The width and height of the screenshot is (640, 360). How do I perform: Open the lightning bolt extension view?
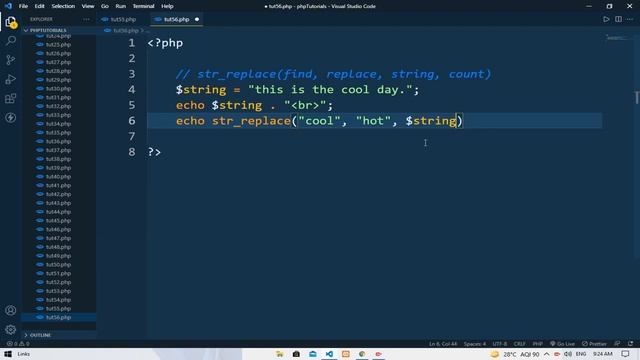[x=11, y=118]
